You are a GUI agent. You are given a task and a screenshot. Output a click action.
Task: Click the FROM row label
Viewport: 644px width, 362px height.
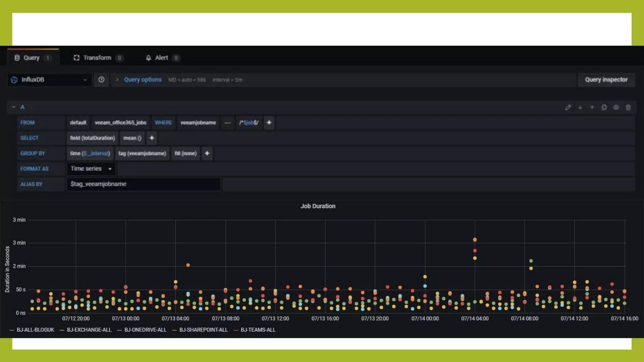pyautogui.click(x=27, y=123)
